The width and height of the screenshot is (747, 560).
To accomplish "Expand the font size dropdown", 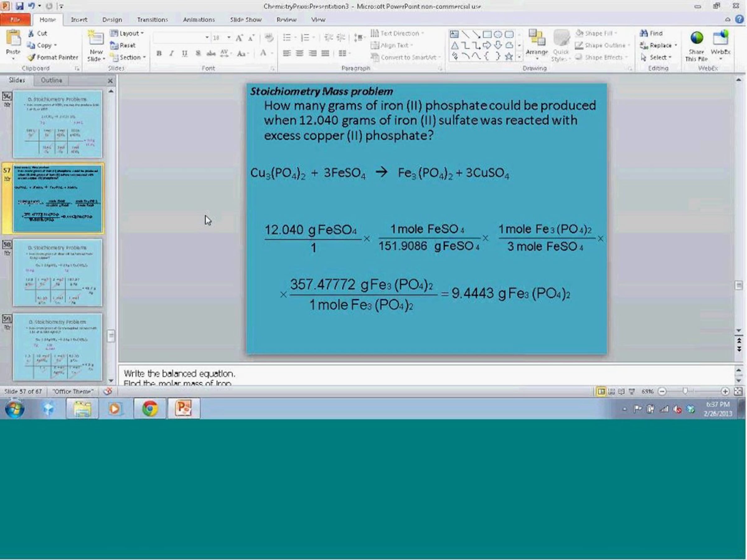I will point(229,37).
